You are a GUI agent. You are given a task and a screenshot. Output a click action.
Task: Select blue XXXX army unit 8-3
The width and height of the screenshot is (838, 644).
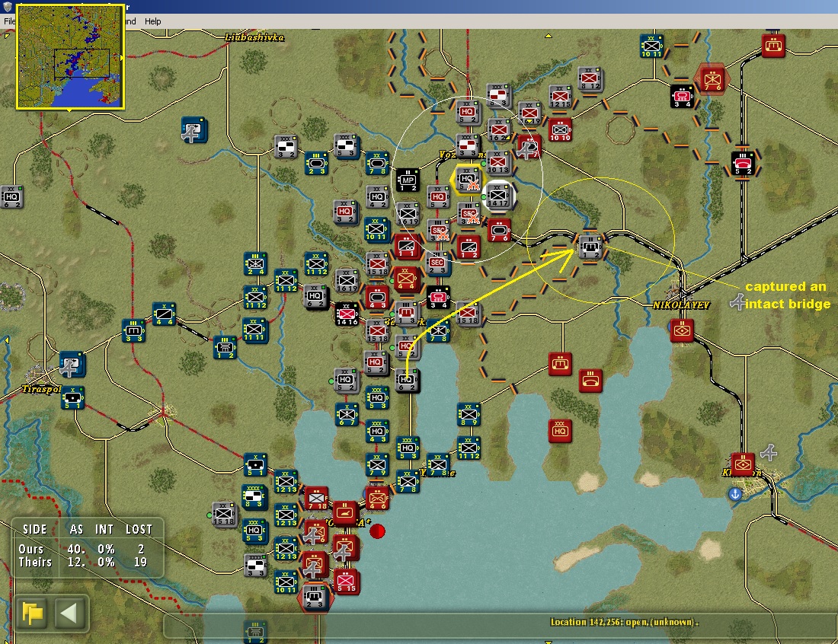[x=254, y=496]
